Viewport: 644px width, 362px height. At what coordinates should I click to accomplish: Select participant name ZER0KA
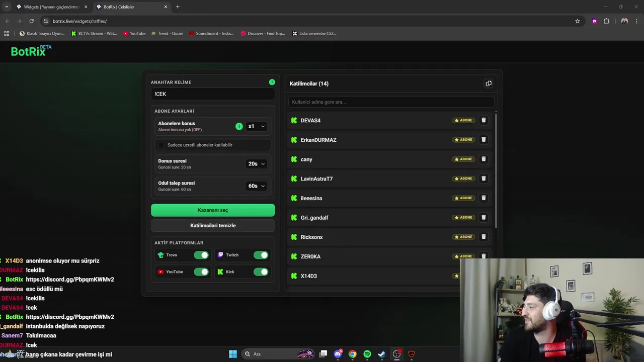pos(310,256)
